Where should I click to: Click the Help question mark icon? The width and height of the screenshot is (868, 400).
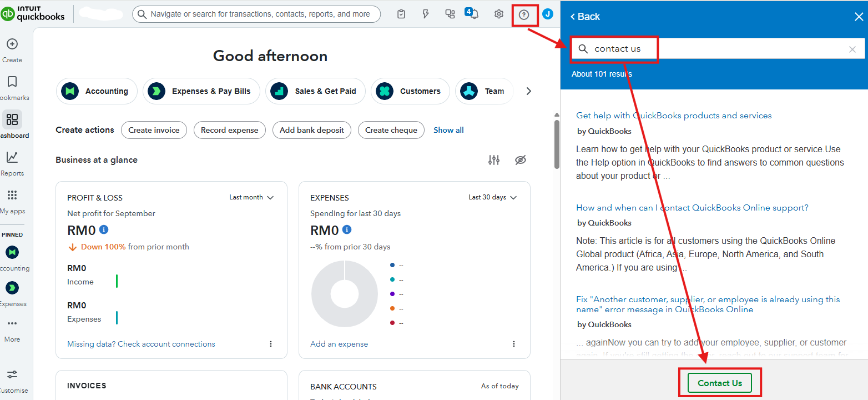[524, 14]
